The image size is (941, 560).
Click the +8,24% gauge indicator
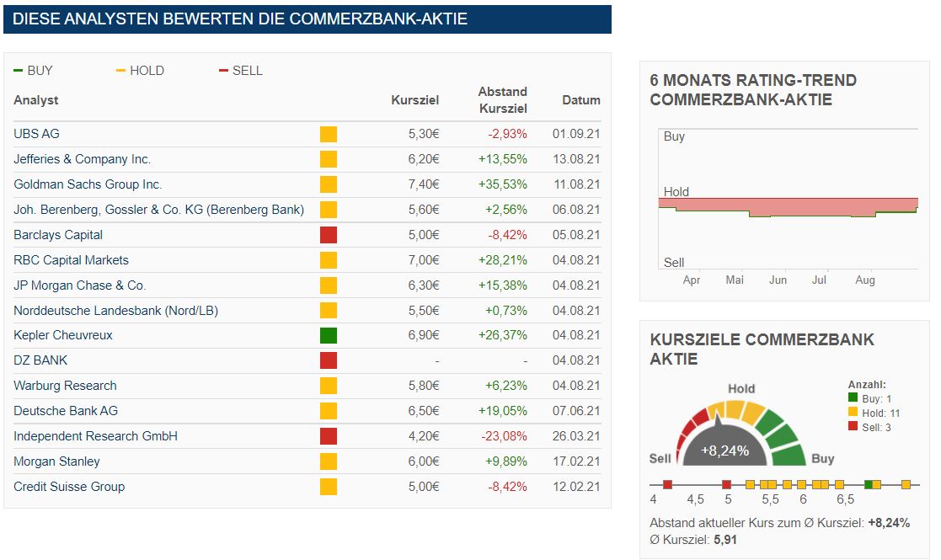(726, 450)
